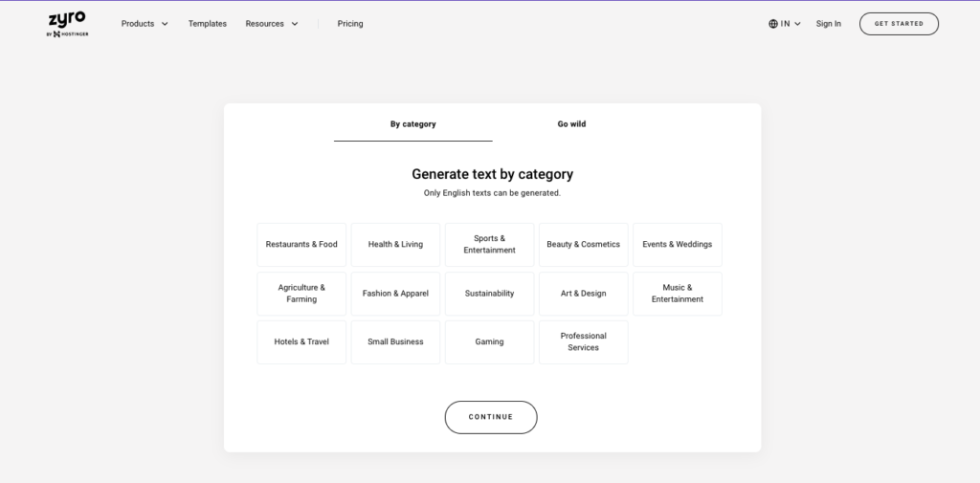Open the Products menu
The width and height of the screenshot is (980, 483).
pos(145,24)
